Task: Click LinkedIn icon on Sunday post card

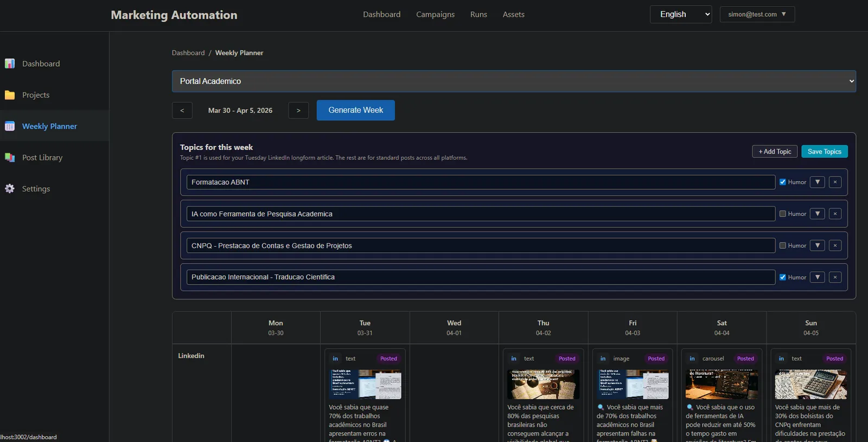Action: click(781, 358)
